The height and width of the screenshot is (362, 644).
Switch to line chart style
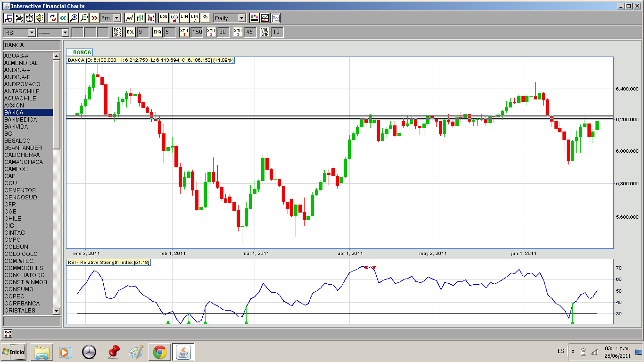pos(129,18)
